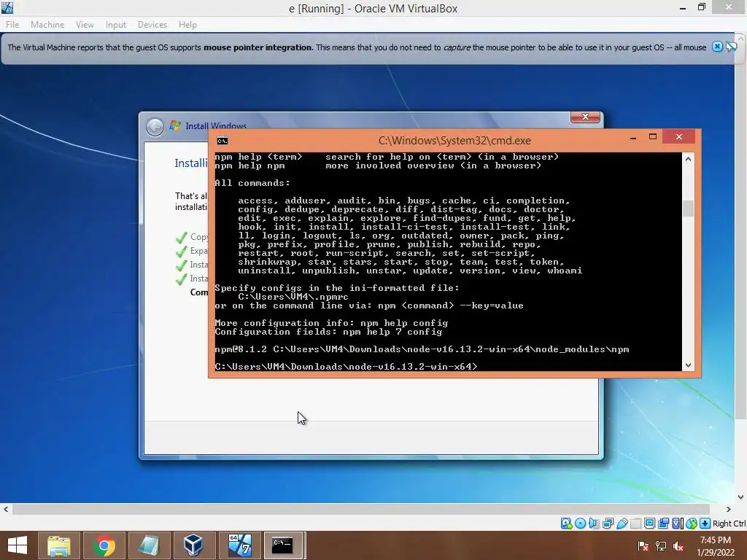
Task: Click the network adapters status icon
Action: pos(608,524)
